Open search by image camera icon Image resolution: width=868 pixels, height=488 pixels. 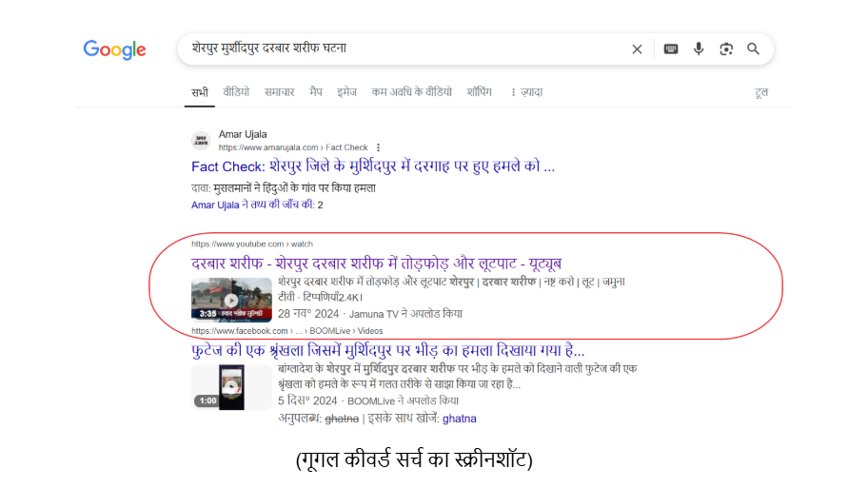coord(726,49)
